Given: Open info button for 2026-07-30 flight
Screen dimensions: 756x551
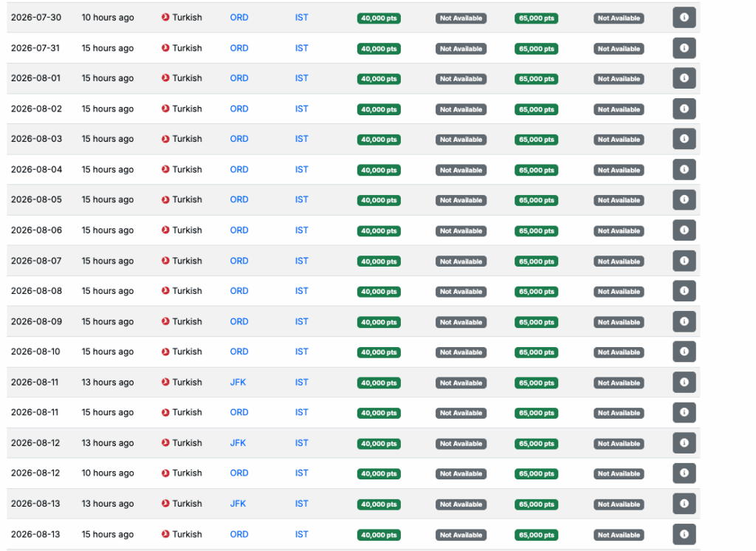Looking at the screenshot, I should click(x=684, y=18).
